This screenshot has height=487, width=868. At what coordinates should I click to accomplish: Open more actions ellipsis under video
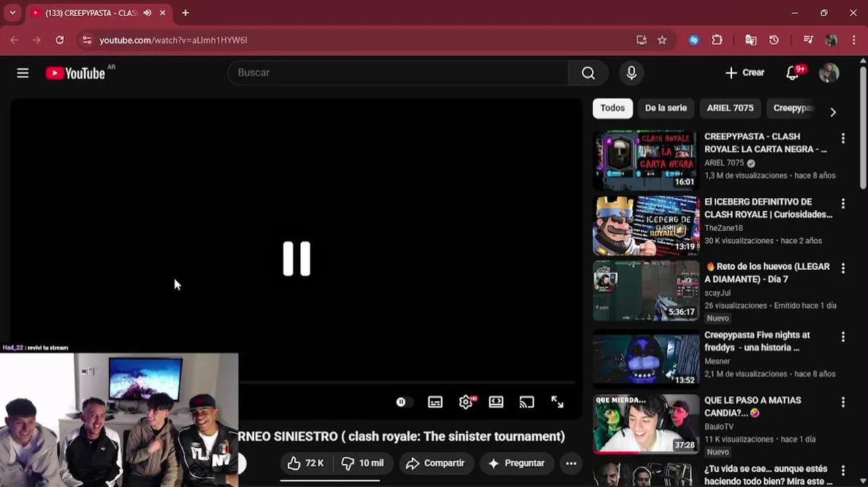(x=571, y=463)
